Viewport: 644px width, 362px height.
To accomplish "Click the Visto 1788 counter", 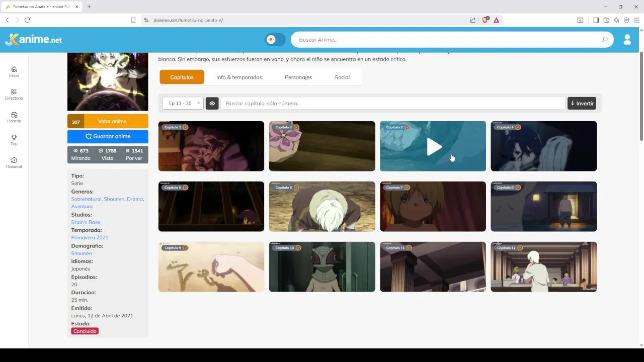I will (108, 154).
